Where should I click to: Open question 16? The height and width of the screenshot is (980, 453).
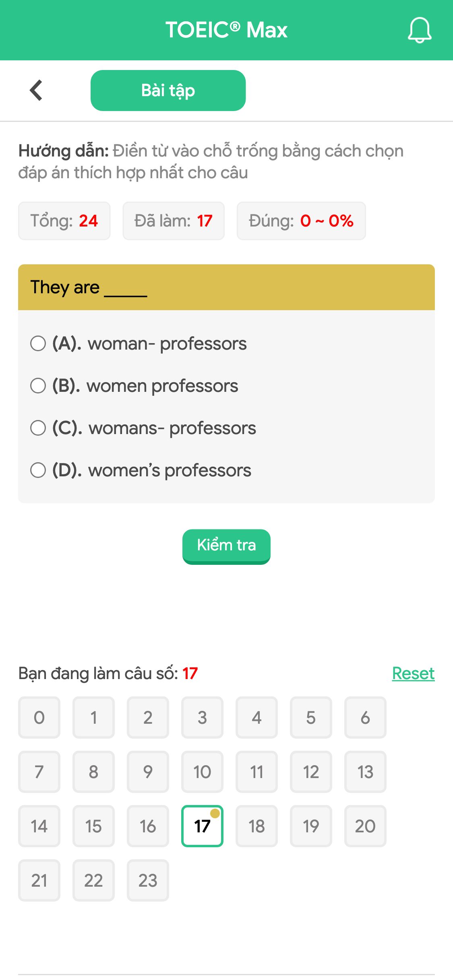148,826
